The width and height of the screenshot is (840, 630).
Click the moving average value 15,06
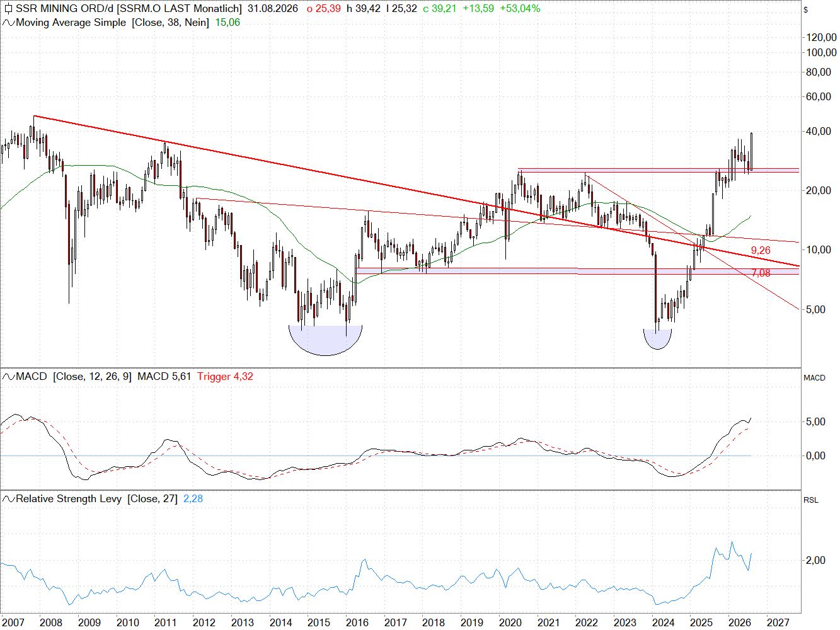[227, 23]
